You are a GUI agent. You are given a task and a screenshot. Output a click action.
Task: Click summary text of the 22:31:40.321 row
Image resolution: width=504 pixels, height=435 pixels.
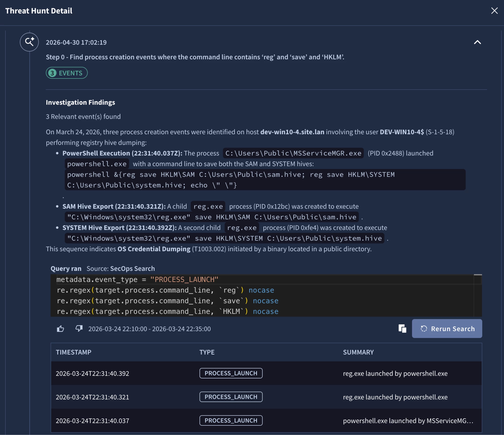395,397
